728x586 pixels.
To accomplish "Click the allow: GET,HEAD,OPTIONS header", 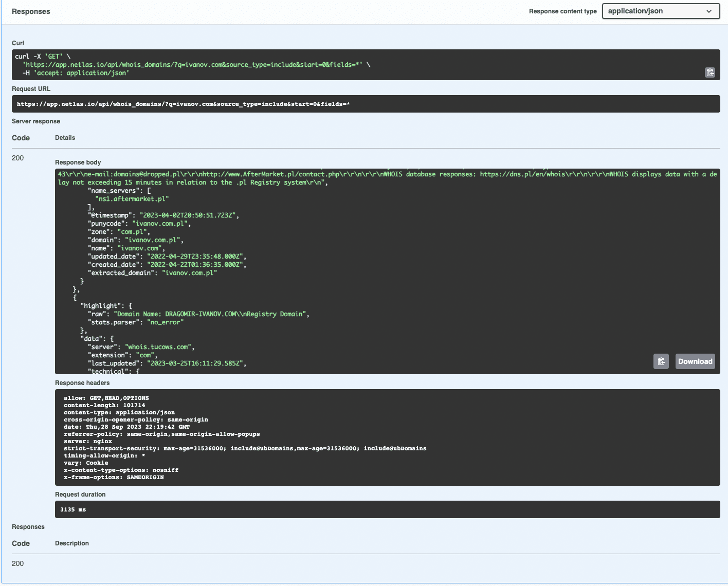I will click(106, 398).
